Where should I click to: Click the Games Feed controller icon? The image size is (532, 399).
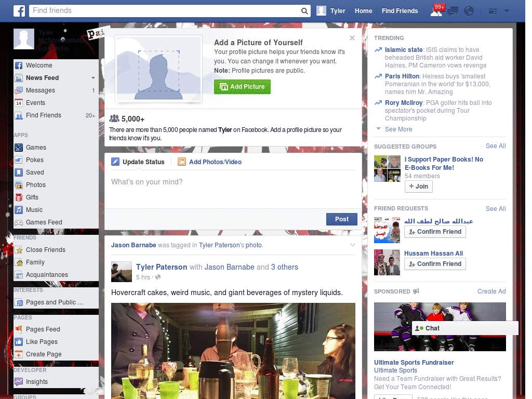19,222
